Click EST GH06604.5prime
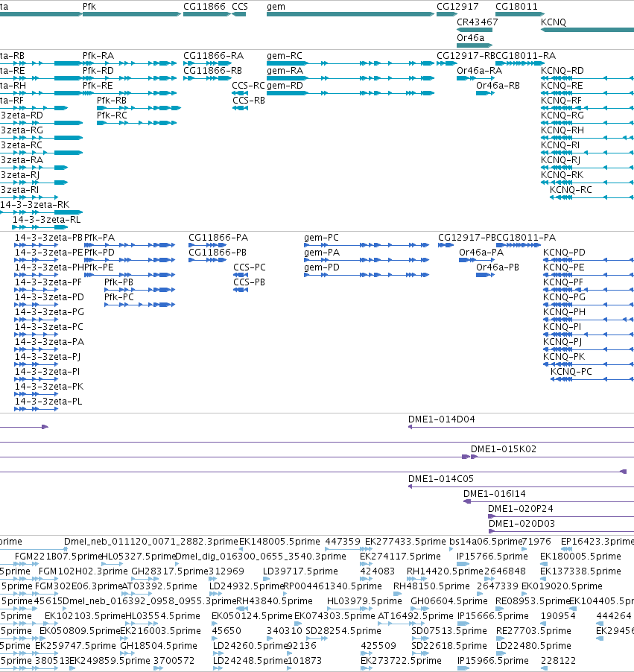 click(448, 601)
